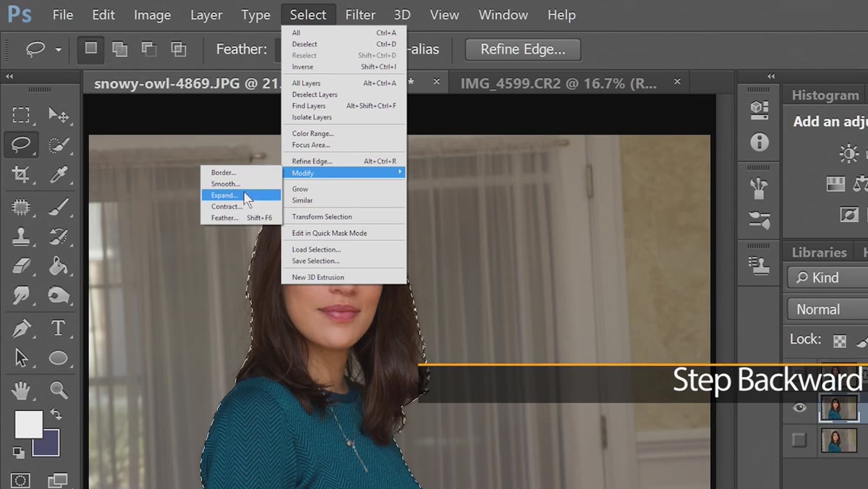Open the Clone Source panel icon
This screenshot has width=868, height=489.
click(x=759, y=265)
